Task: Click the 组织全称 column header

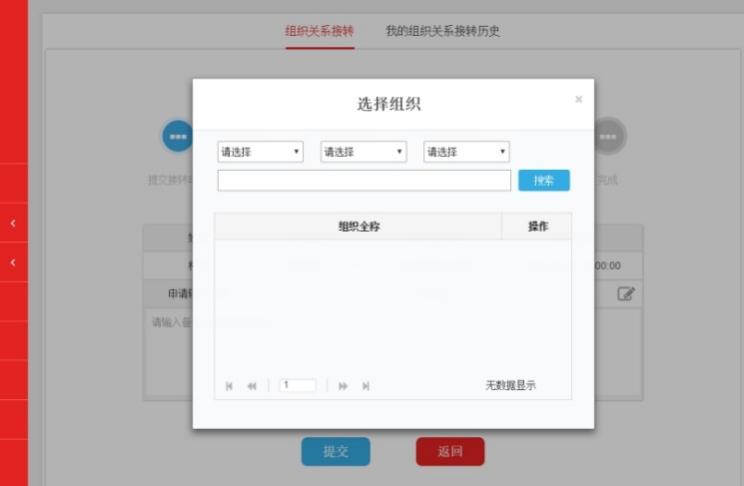Action: pos(358,227)
